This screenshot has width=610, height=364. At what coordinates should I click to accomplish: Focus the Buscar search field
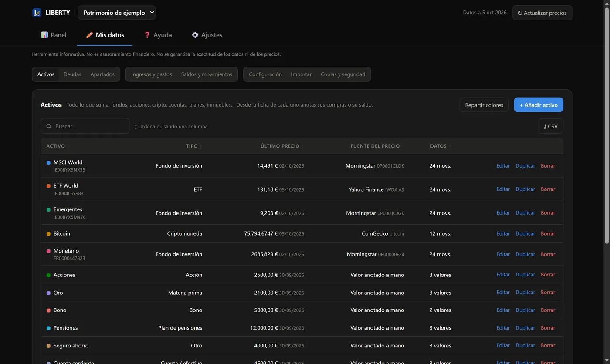click(85, 126)
